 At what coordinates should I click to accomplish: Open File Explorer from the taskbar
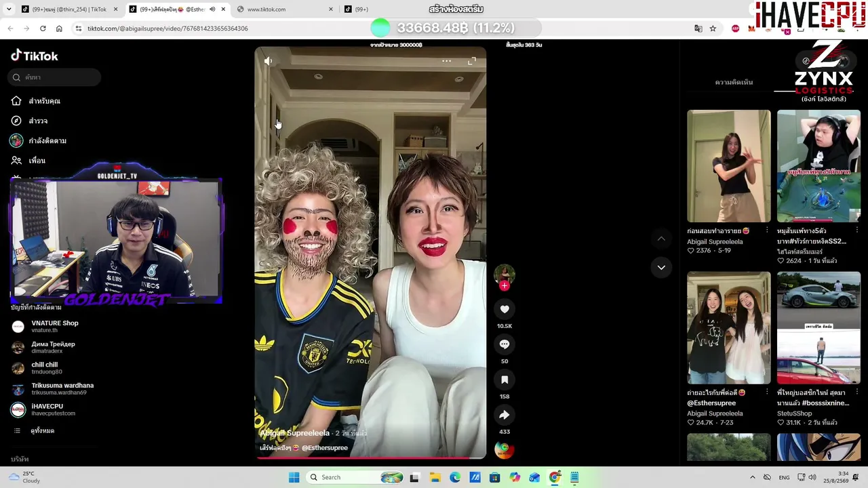pos(435,477)
